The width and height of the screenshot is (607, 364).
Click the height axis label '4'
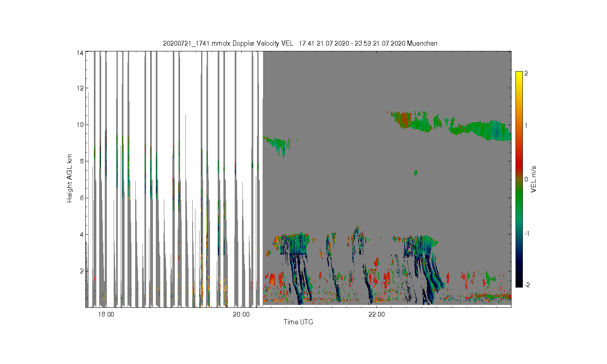[x=82, y=234]
